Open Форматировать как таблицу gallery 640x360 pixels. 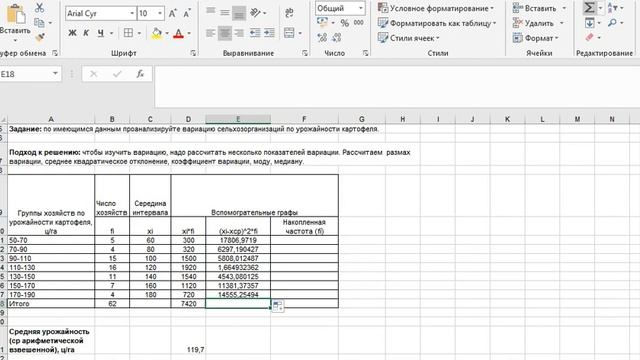pyautogui.click(x=437, y=23)
